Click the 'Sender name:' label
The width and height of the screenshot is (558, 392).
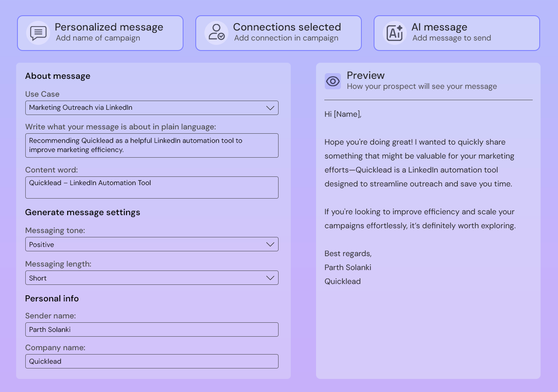pyautogui.click(x=51, y=316)
